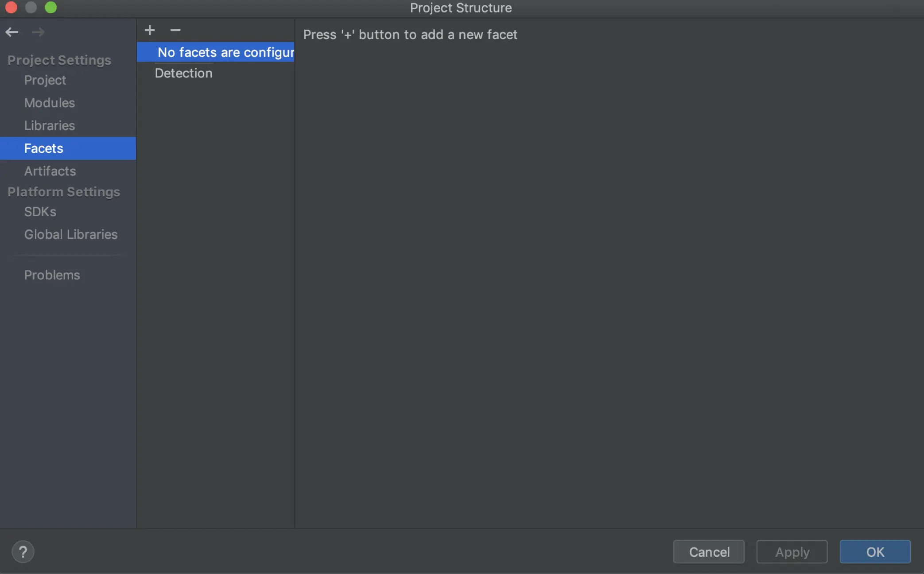This screenshot has height=574, width=924.
Task: Open Global Libraries settings
Action: click(71, 234)
